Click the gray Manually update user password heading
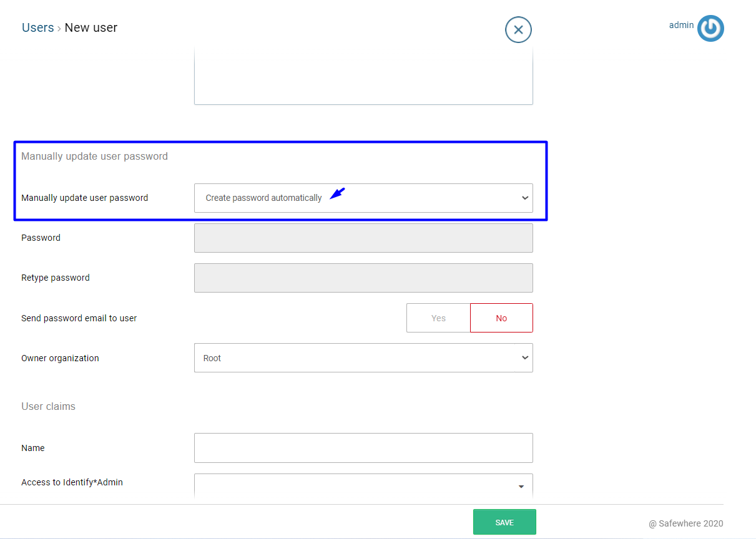 (x=94, y=156)
